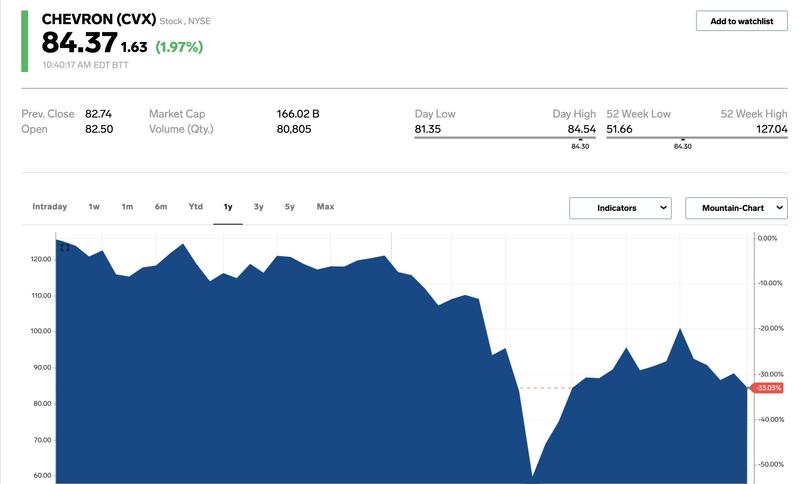Open the Indicators dropdown
Viewport: 800px width, 484px height.
coord(620,208)
